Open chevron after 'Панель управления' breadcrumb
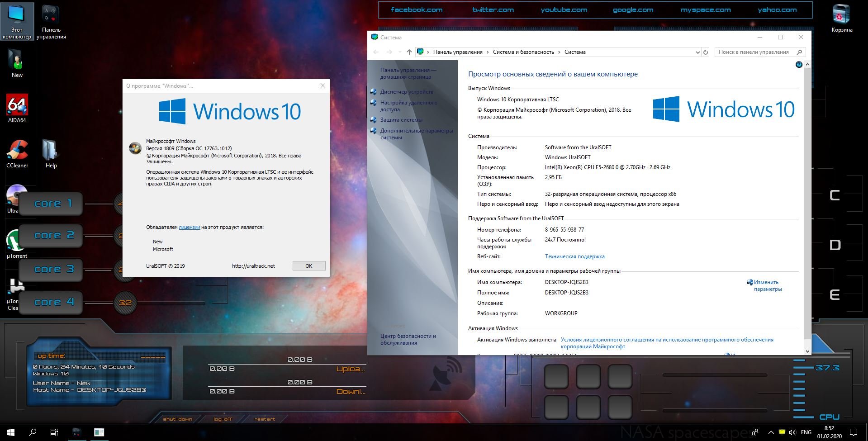This screenshot has width=868, height=441. pos(488,52)
